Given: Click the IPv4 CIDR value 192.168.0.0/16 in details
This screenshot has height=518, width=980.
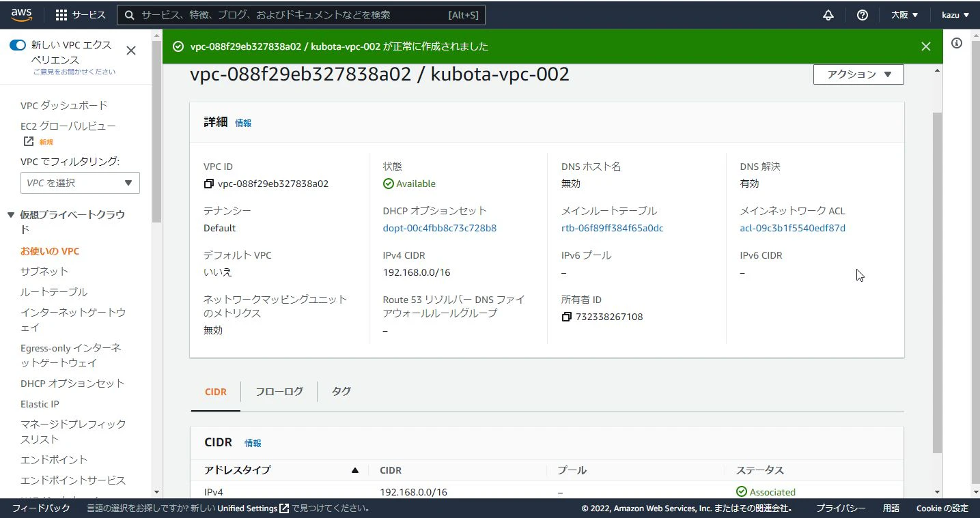Looking at the screenshot, I should pyautogui.click(x=417, y=272).
